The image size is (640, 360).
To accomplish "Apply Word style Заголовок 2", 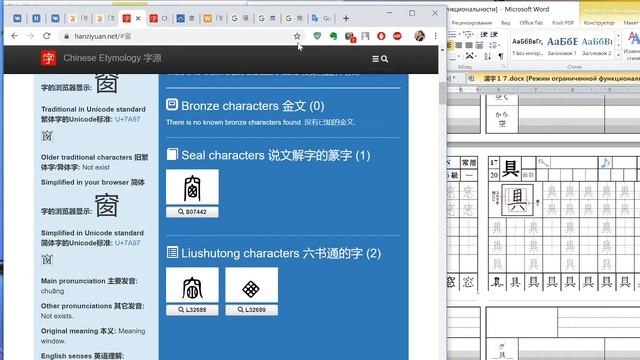I will pyautogui.click(x=597, y=46).
